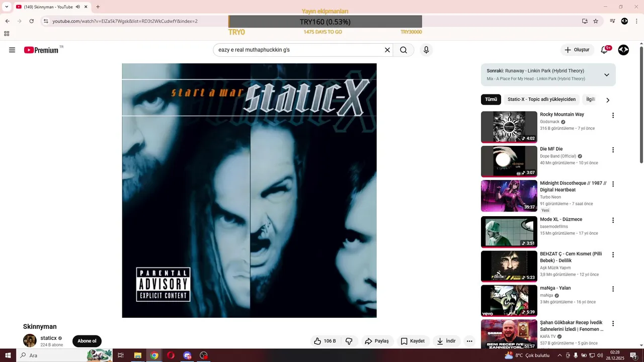Open a new browser tab
This screenshot has height=362, width=644.
tap(98, 7)
